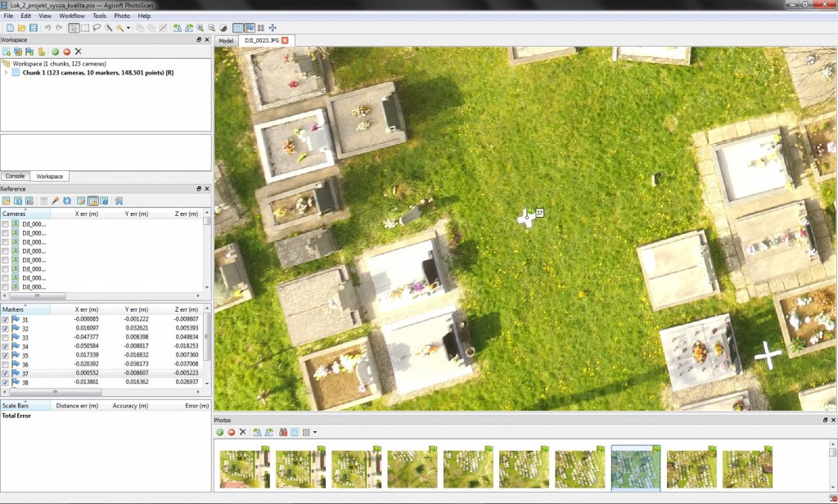Select the highlighted photo thumbnail in Photos
The image size is (838, 504).
(x=635, y=468)
